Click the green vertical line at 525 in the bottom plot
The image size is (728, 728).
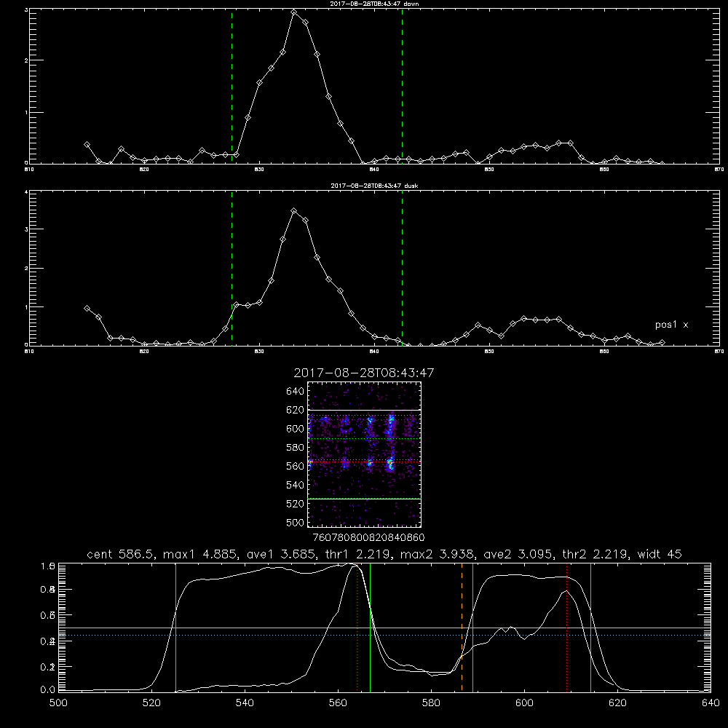point(176,628)
